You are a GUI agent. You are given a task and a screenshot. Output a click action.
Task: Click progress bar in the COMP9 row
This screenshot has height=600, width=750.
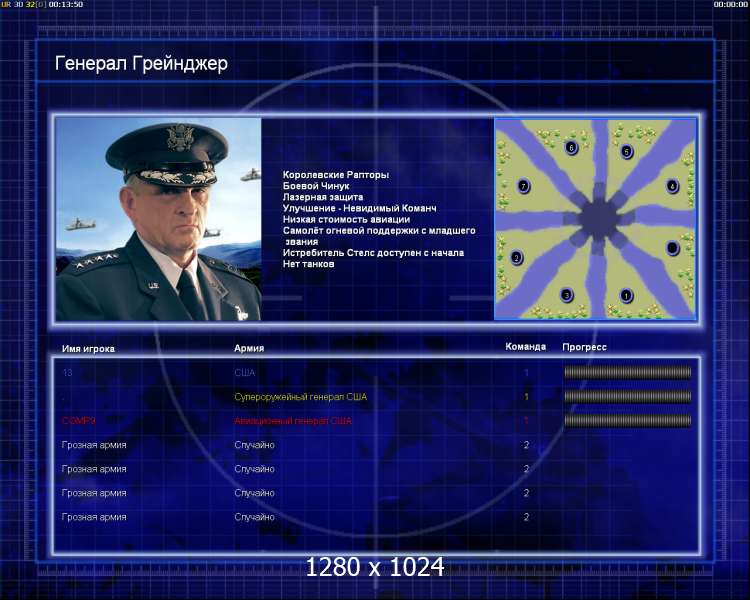coord(628,421)
